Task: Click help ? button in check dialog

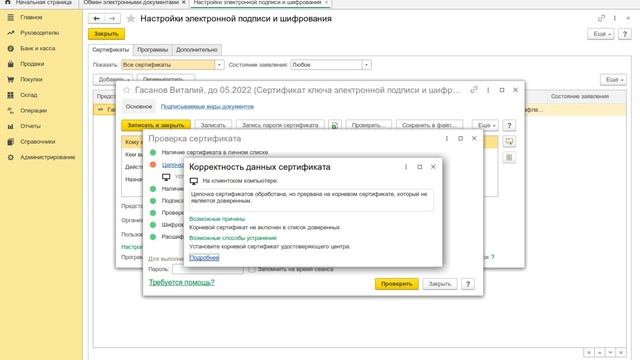Action: [x=468, y=284]
